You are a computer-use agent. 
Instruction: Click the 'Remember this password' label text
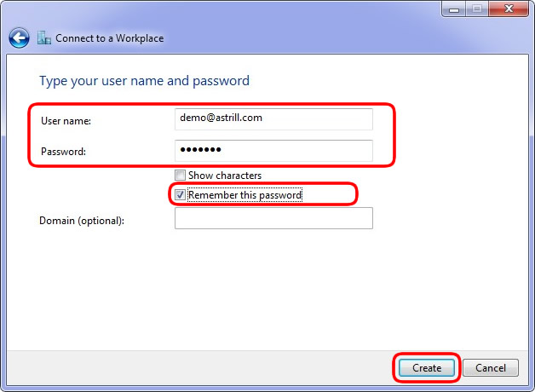(x=245, y=195)
